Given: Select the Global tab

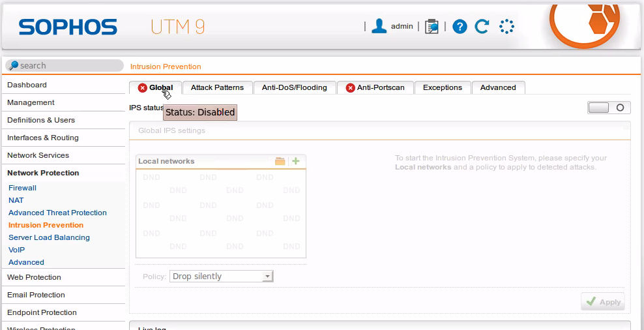Looking at the screenshot, I should (x=155, y=87).
